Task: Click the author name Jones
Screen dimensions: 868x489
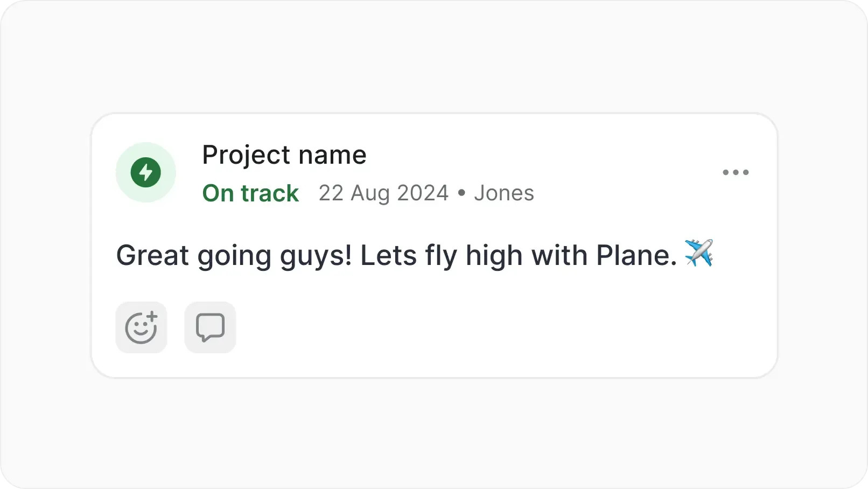Action: [504, 193]
